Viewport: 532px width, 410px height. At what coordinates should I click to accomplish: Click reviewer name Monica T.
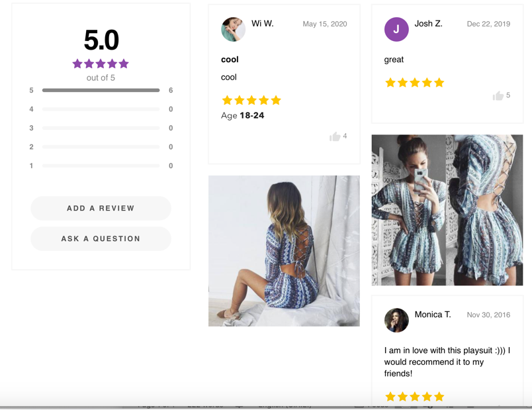click(433, 315)
